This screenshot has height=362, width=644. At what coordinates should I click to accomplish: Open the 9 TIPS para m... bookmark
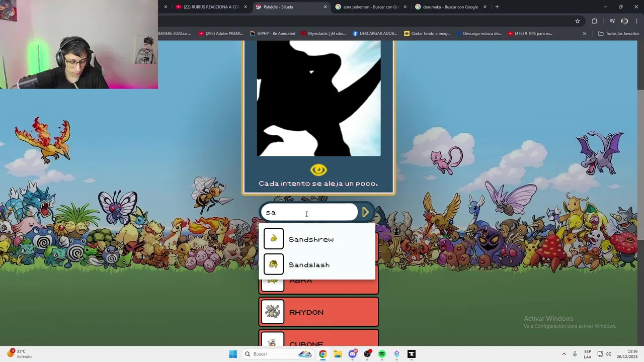pyautogui.click(x=530, y=34)
